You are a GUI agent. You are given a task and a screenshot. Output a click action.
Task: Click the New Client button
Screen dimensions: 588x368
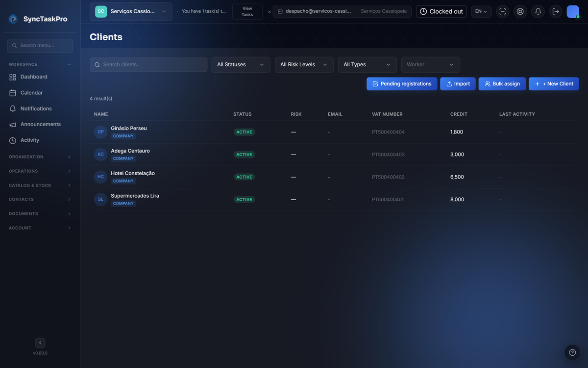click(x=554, y=84)
